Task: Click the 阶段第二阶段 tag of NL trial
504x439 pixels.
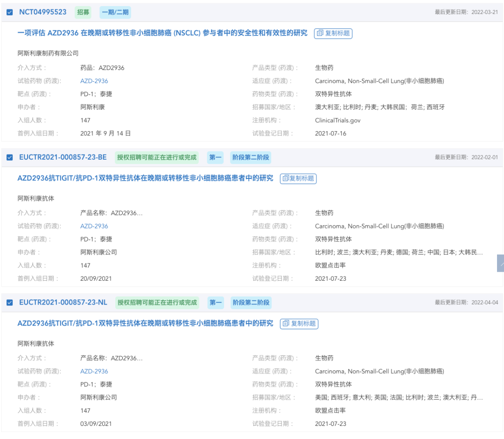Action: click(x=251, y=302)
